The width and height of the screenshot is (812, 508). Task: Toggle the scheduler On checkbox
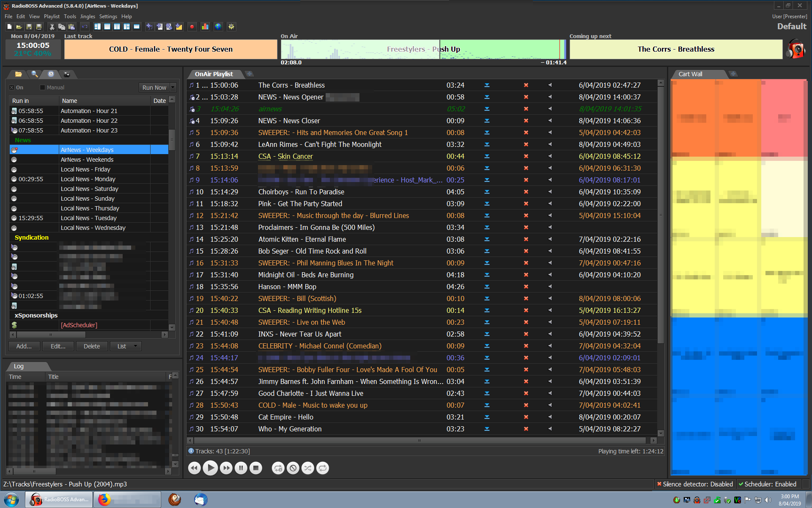pos(12,88)
